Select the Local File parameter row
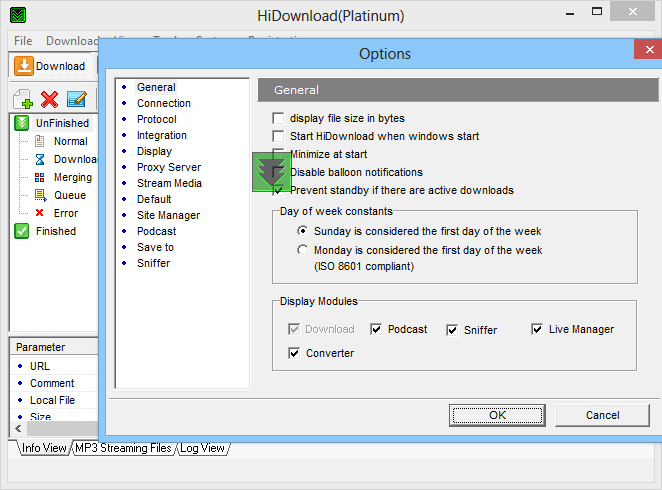This screenshot has width=662, height=490. click(54, 400)
